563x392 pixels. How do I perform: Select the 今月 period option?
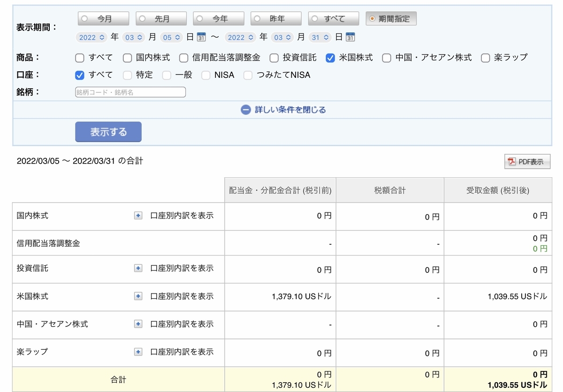pyautogui.click(x=103, y=19)
